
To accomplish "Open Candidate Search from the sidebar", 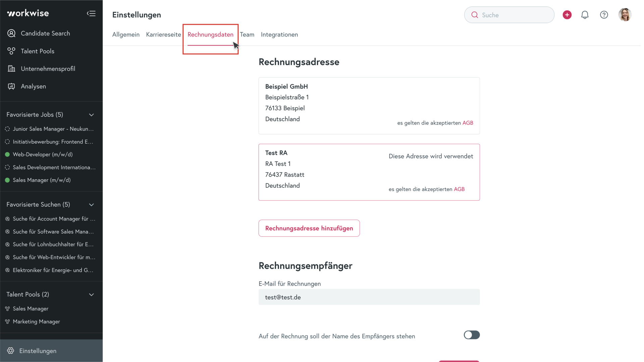I will [x=46, y=33].
